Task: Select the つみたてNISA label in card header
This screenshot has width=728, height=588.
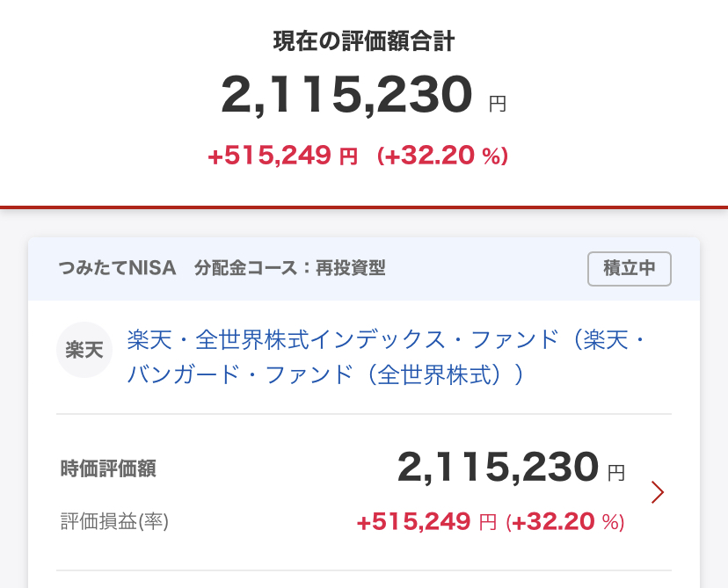Action: [117, 268]
